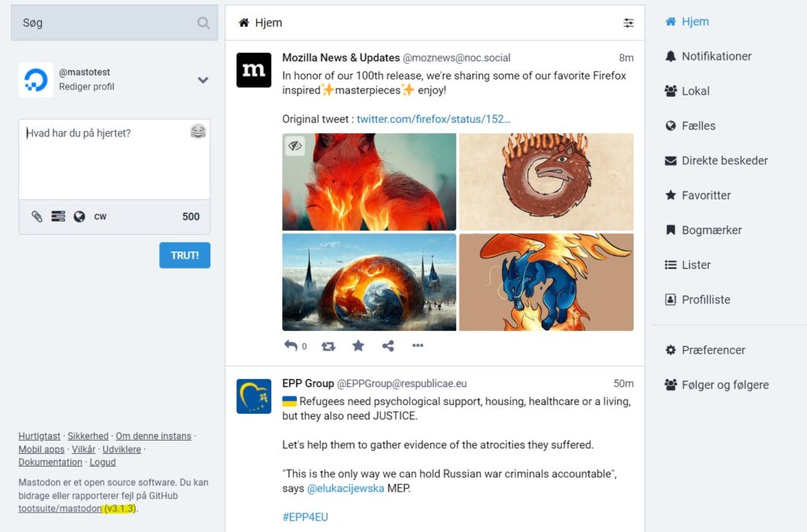Open Direkte beskeder
This screenshot has height=532, width=807.
coord(716,161)
